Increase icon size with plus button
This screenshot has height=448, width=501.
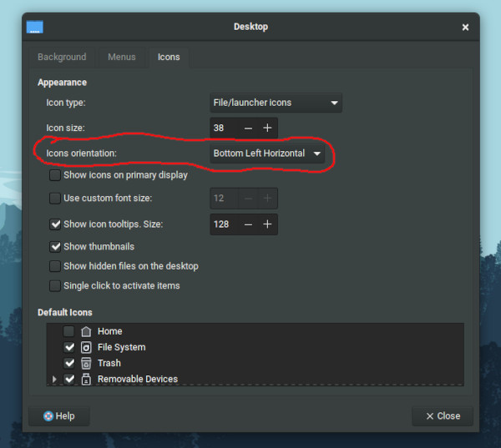tap(267, 128)
